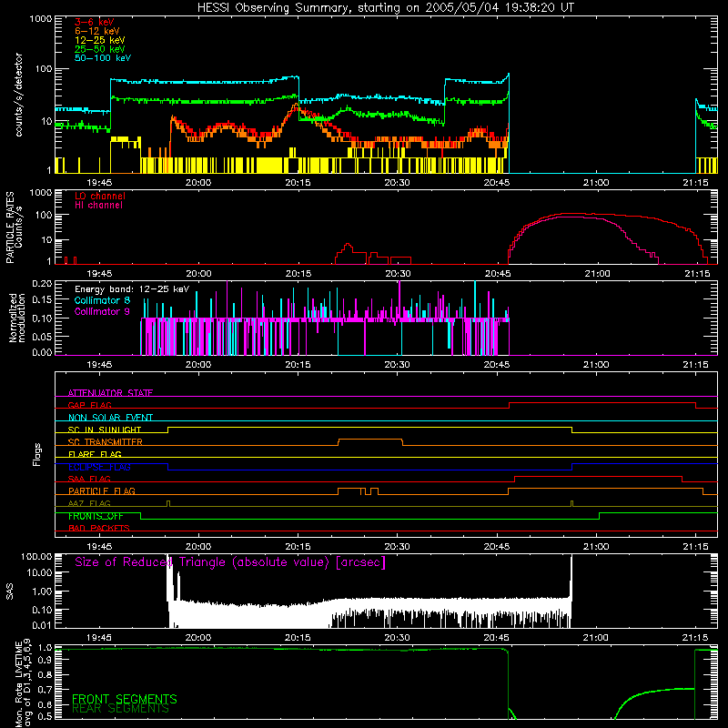Click the LO channel legend label
728x728 pixels.
pyautogui.click(x=100, y=196)
